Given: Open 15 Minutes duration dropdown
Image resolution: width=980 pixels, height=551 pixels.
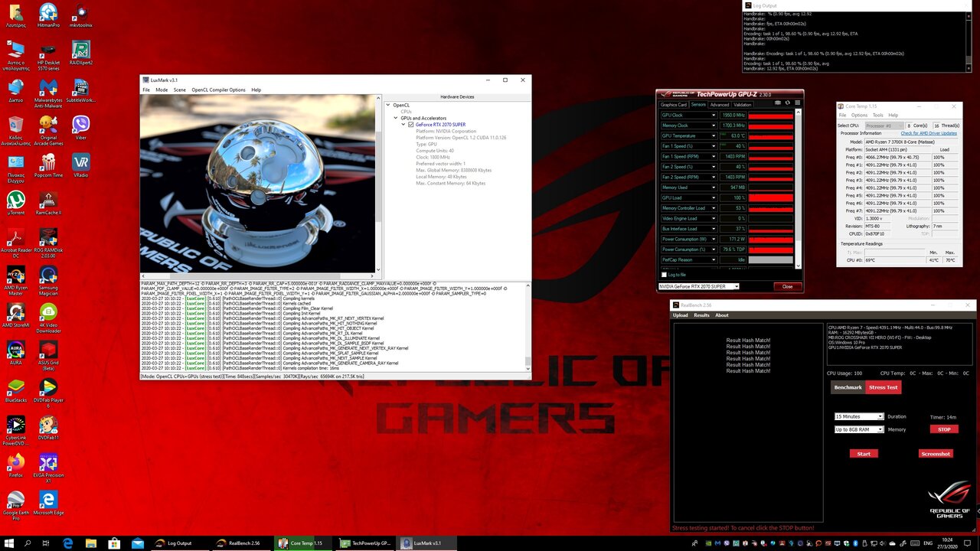Looking at the screenshot, I should 859,416.
